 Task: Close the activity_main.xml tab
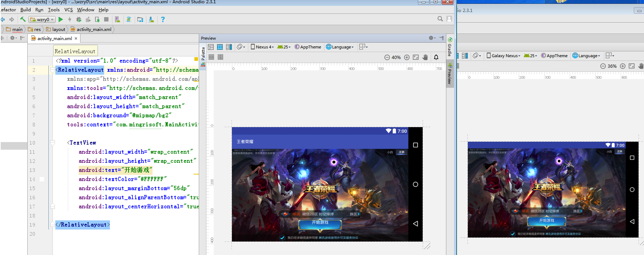[76, 39]
